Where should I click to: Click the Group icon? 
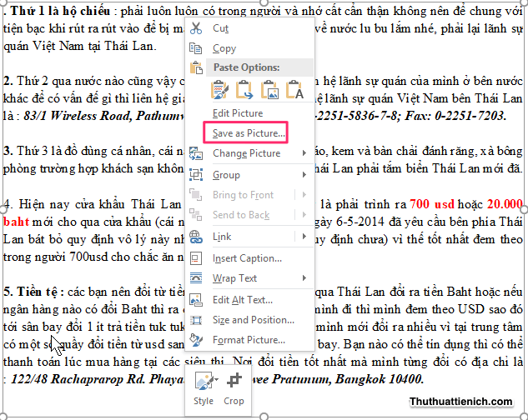click(196, 175)
